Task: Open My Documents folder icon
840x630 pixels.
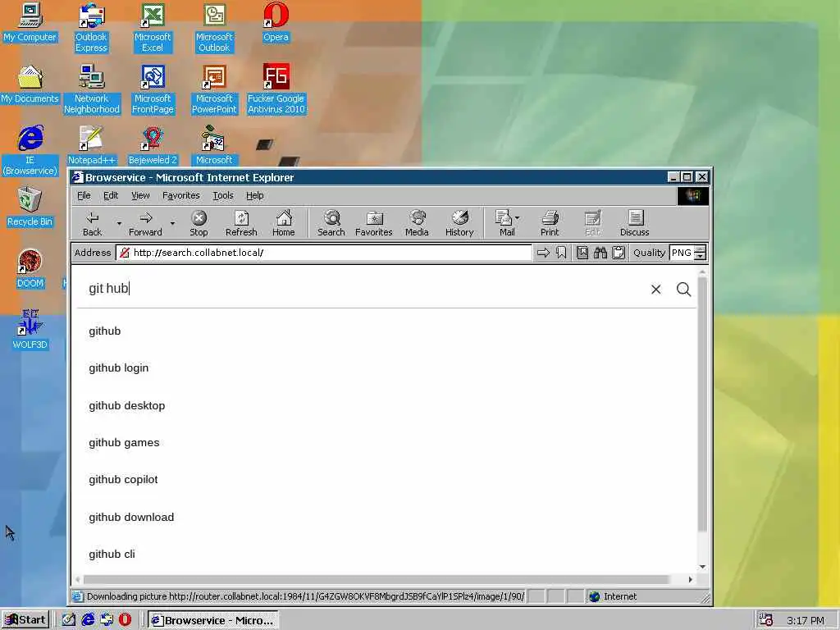Action: (x=30, y=84)
